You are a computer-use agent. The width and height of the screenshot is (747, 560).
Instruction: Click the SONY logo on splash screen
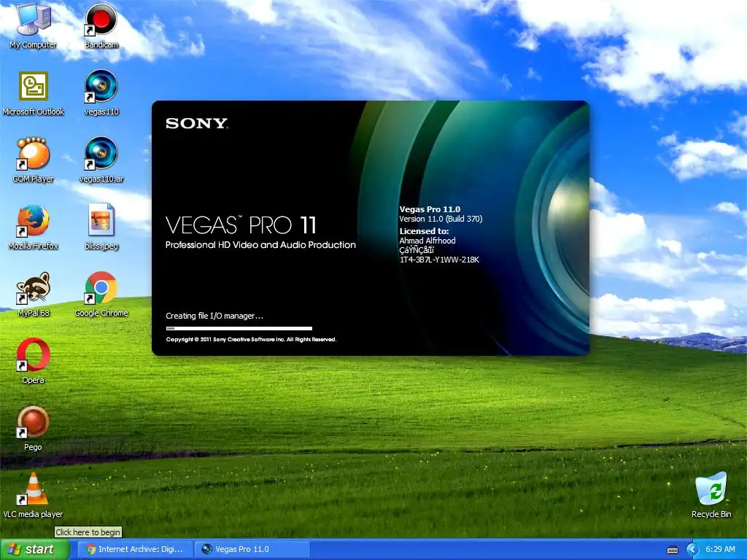197,123
